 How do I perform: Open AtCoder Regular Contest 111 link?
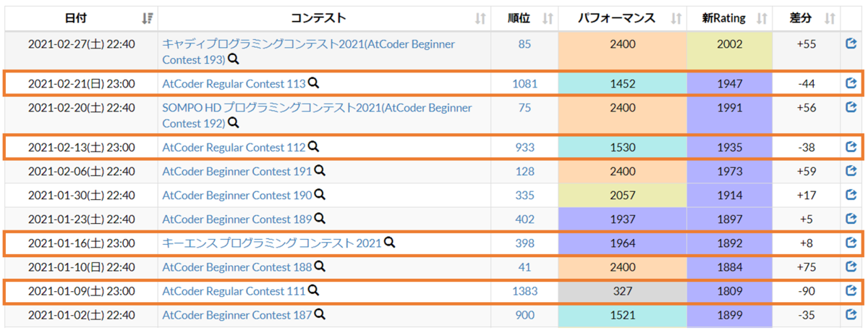234,291
